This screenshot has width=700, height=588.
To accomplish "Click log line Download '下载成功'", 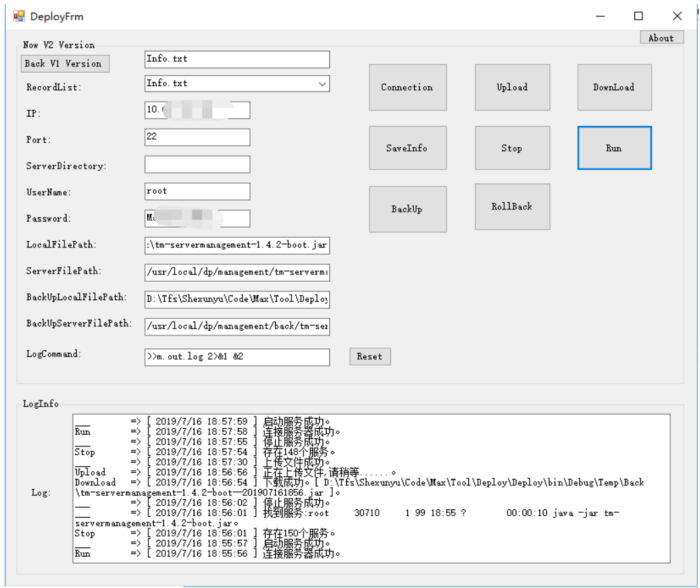I will tap(359, 488).
